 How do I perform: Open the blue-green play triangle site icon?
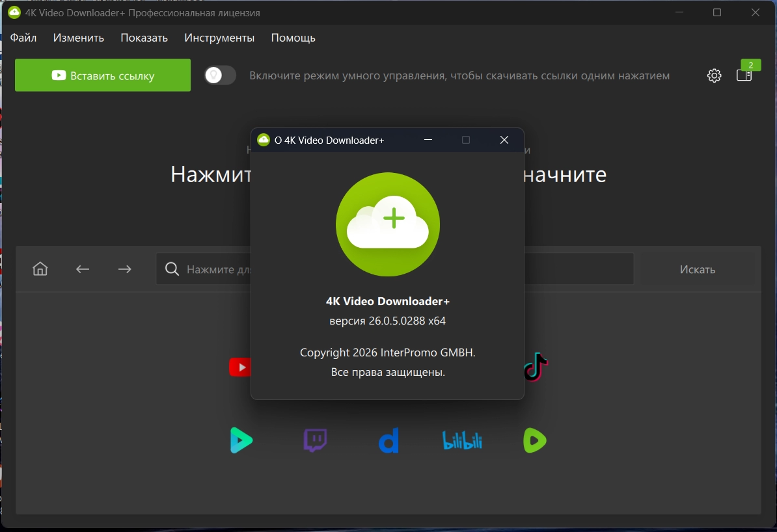(241, 440)
